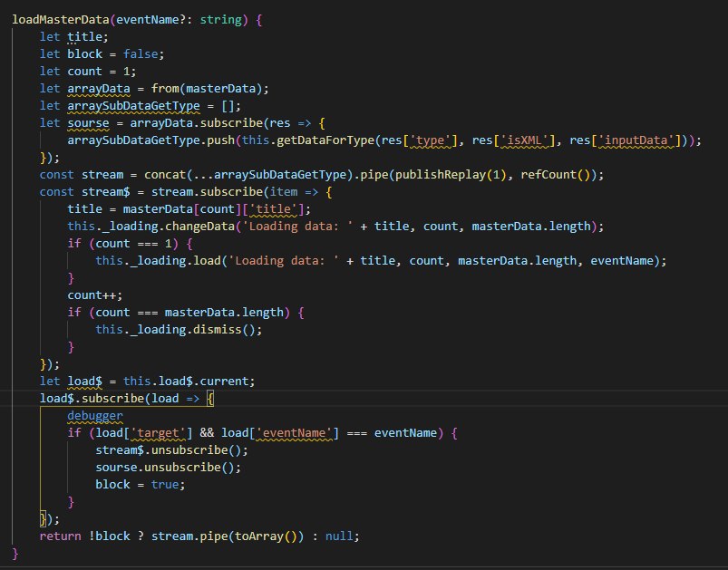Click the sourse variable in its let declaration
Image resolution: width=728 pixels, height=570 pixels.
click(x=88, y=122)
